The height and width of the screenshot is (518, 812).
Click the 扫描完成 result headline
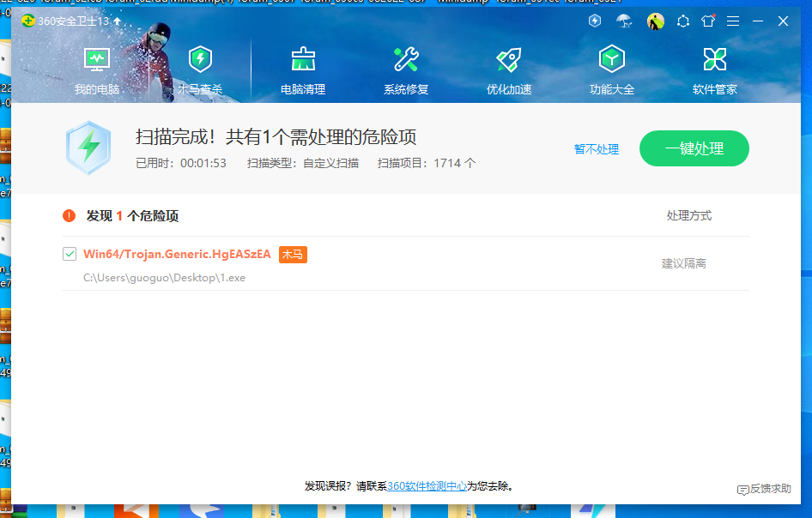[x=276, y=137]
